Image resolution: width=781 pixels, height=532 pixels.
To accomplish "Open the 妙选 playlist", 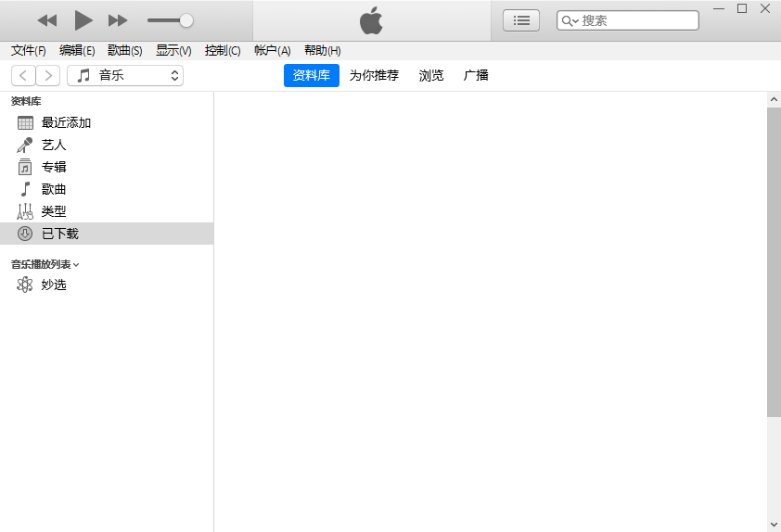I will pos(107,285).
